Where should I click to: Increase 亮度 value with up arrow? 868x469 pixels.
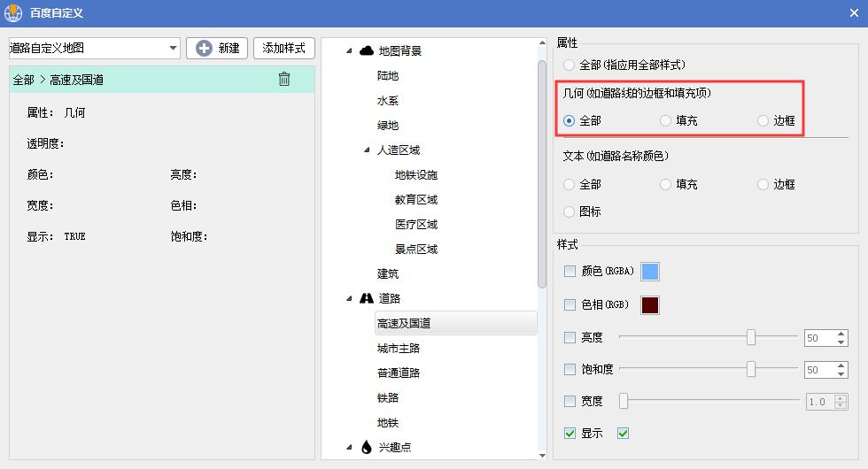(841, 334)
